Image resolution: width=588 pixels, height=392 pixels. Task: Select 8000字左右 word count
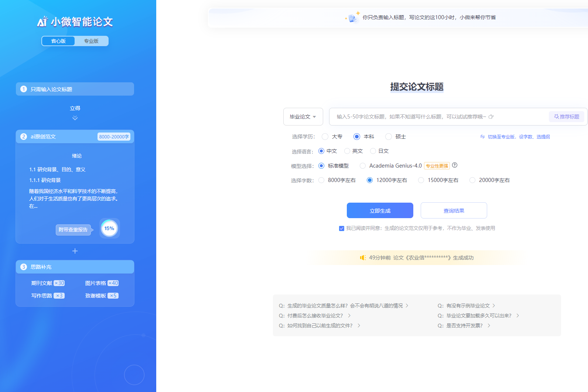[321, 180]
